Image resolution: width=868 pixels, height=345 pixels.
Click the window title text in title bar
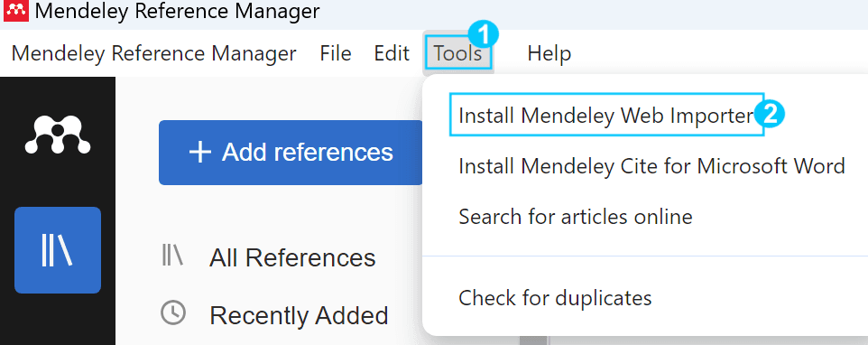pyautogui.click(x=177, y=11)
